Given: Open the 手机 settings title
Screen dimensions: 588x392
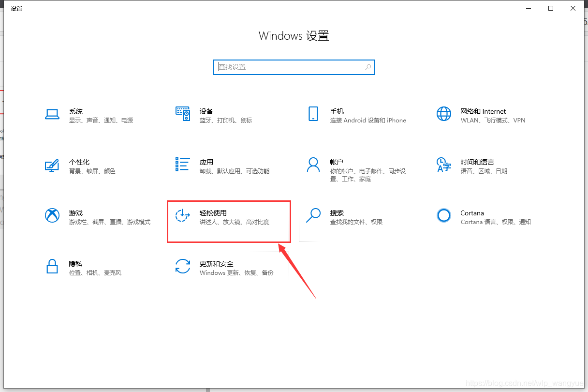Looking at the screenshot, I should tap(337, 111).
